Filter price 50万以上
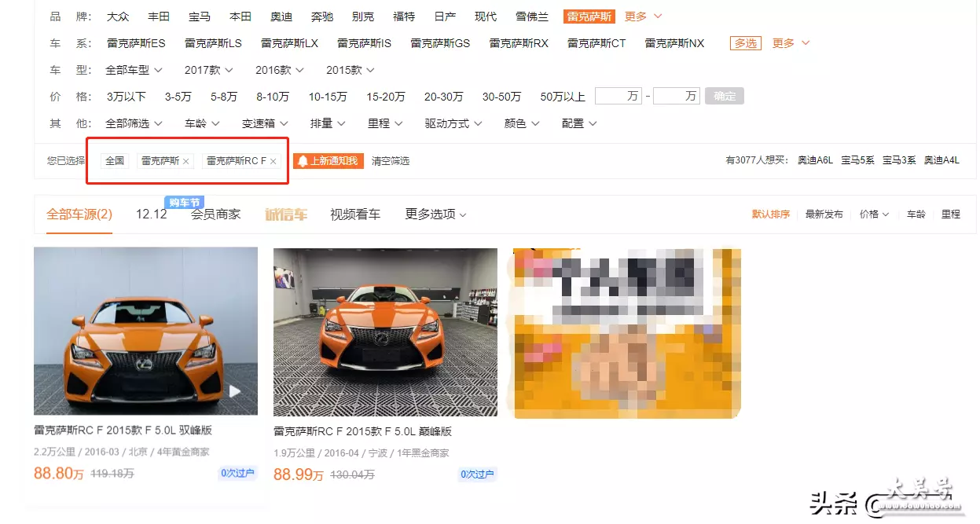 click(x=563, y=97)
